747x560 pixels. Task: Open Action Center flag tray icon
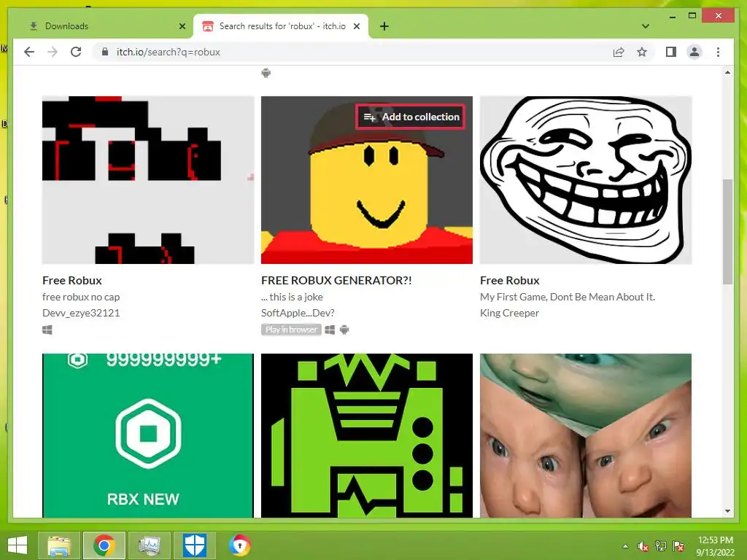point(678,546)
